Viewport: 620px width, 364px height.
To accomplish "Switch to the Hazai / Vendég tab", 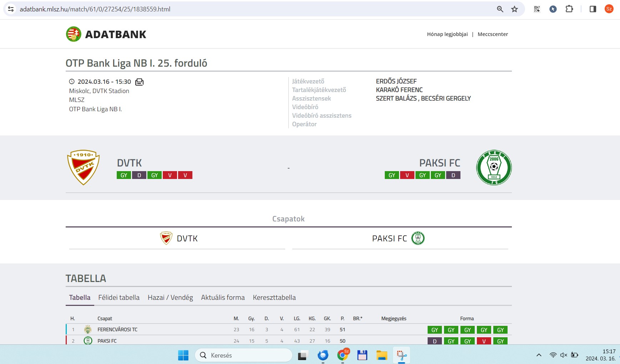I will [170, 297].
